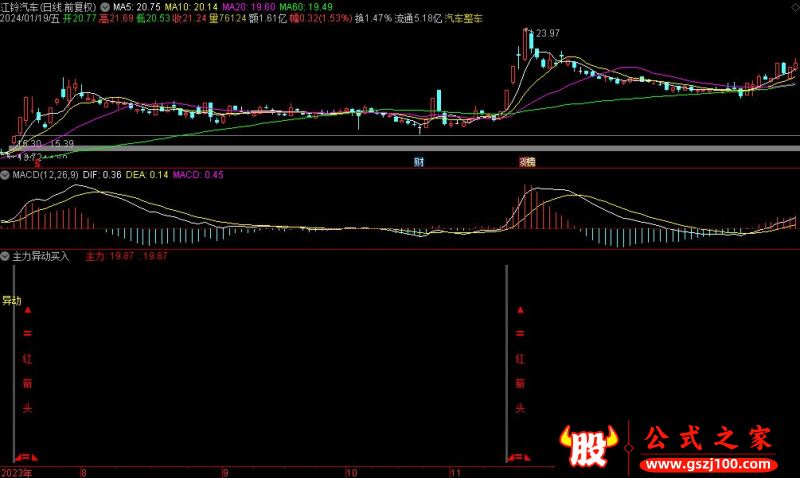
Task: Click the yellow 异动 label
Action: [12, 300]
